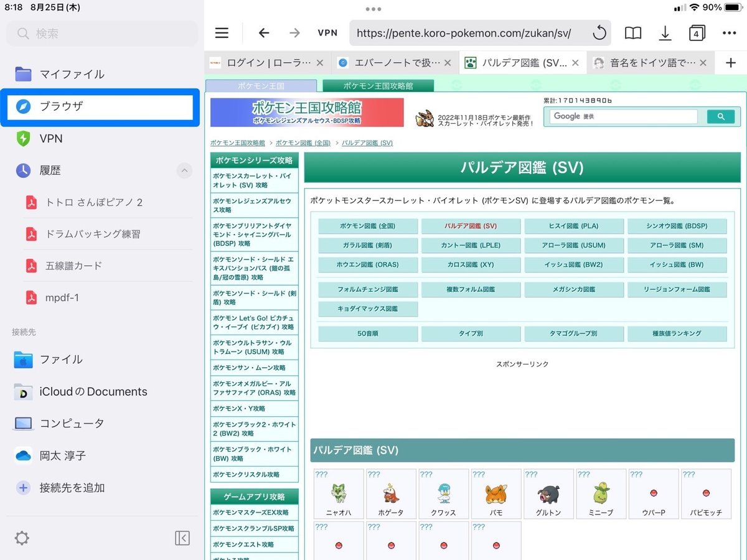
Task: Open ファイル connection in sidebar
Action: pos(102,359)
